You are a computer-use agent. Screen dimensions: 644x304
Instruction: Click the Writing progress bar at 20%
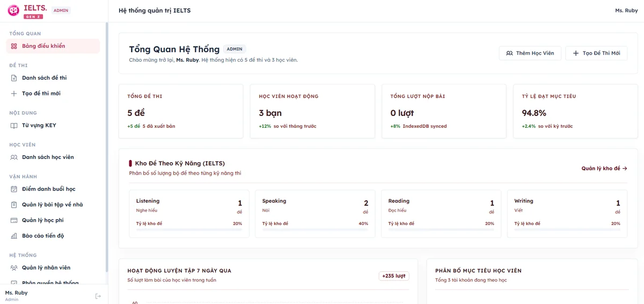[x=567, y=230]
